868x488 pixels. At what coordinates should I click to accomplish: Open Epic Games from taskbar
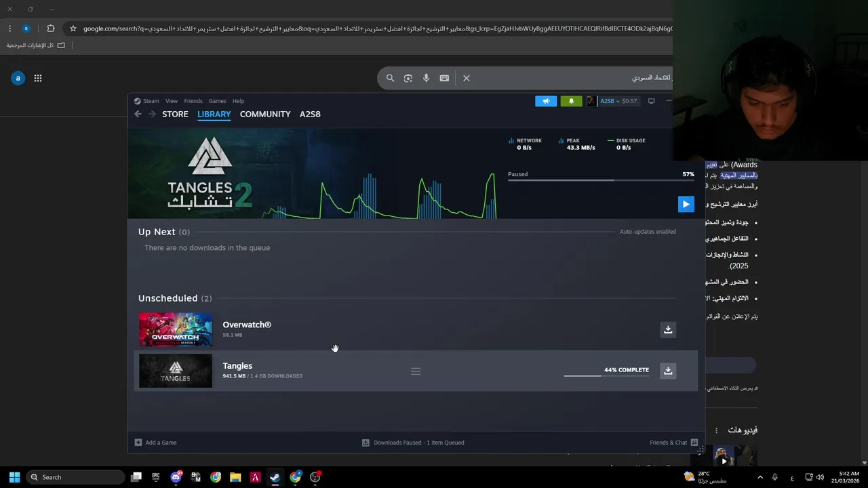[156, 477]
